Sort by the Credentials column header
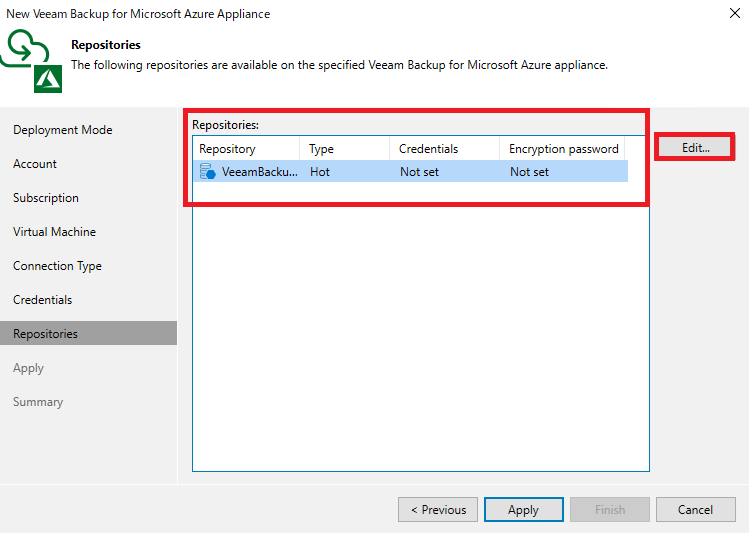Viewport: 749px width, 533px height. [444, 149]
